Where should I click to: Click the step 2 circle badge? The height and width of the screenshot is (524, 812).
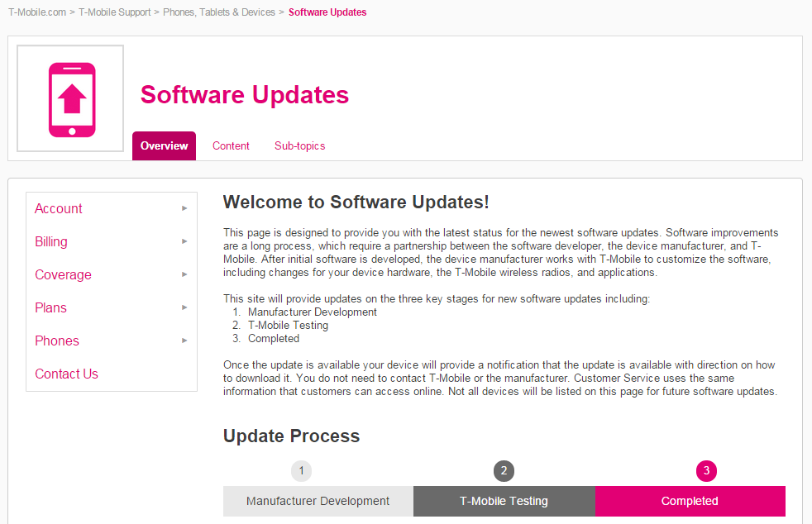[504, 471]
